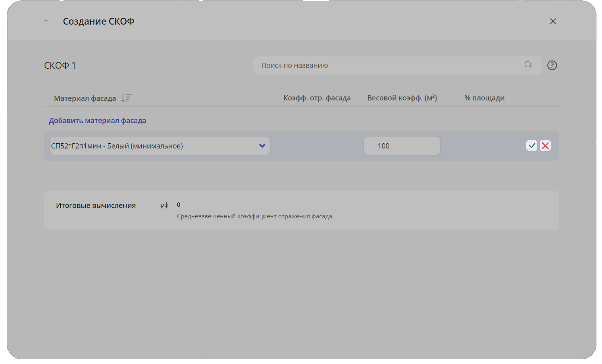
Task: Click Добавить материал фасада link
Action: [x=98, y=121]
